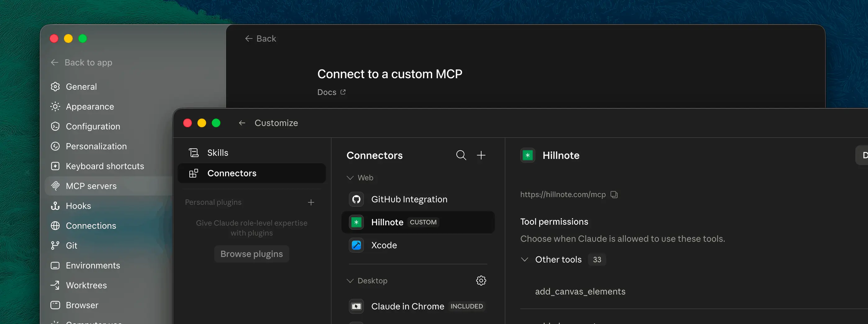Click the Tool permissions heading
868x324 pixels.
[x=554, y=222]
